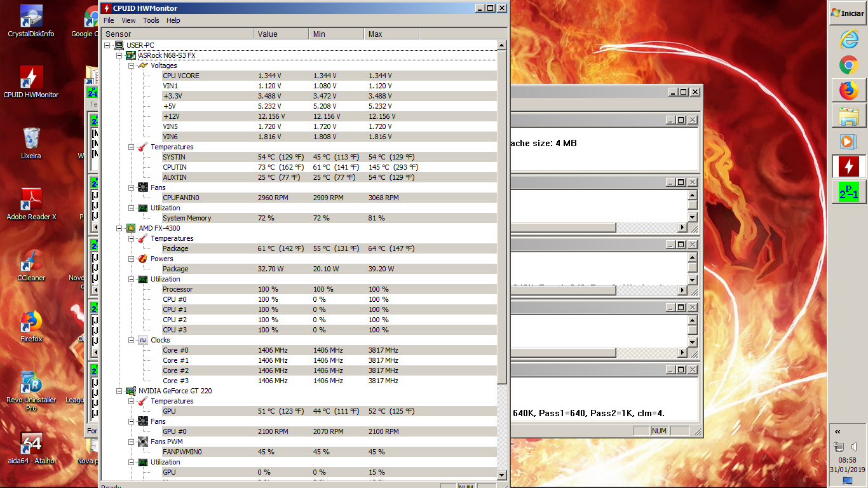
Task: Show hidden tray icons chevron
Action: coord(837,431)
